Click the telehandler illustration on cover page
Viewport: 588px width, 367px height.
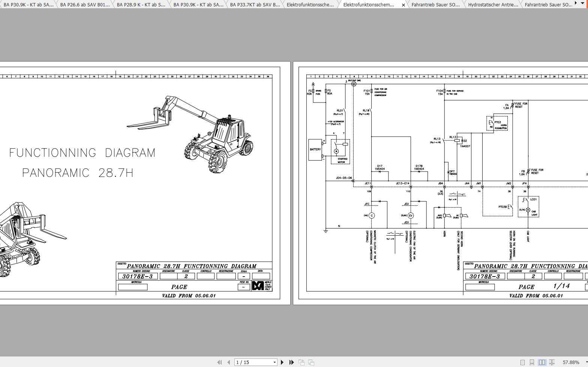[x=190, y=134]
